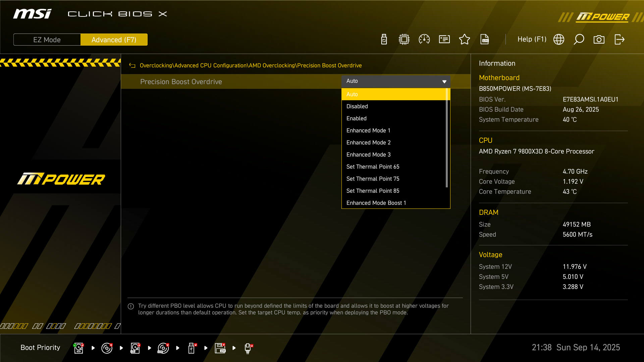
Task: Select the network boot device icon
Action: coord(248,348)
